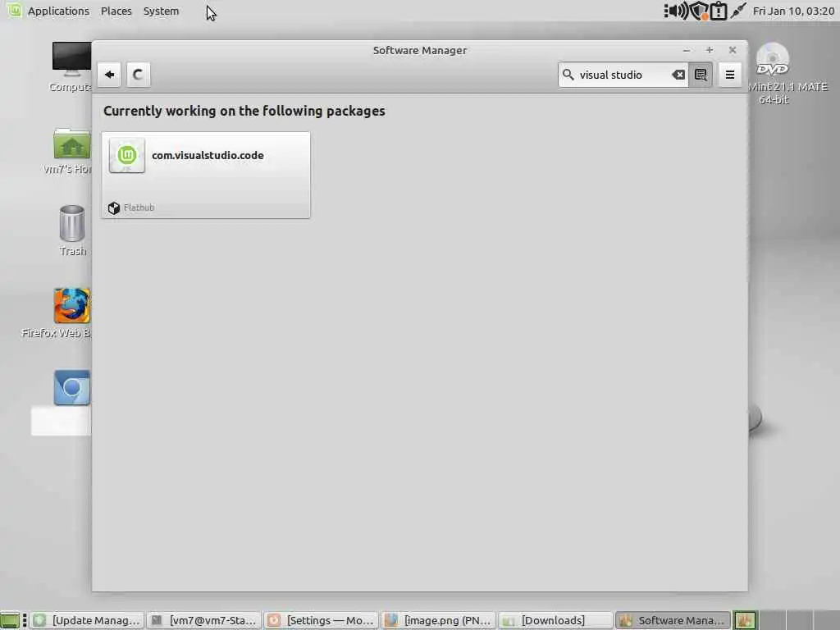Click the show desktop button in taskbar
Screen dimensions: 840x630
click(10, 620)
